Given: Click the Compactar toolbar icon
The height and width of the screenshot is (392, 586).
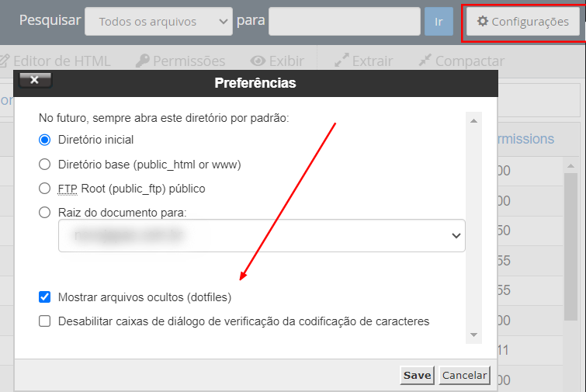Looking at the screenshot, I should [425, 61].
